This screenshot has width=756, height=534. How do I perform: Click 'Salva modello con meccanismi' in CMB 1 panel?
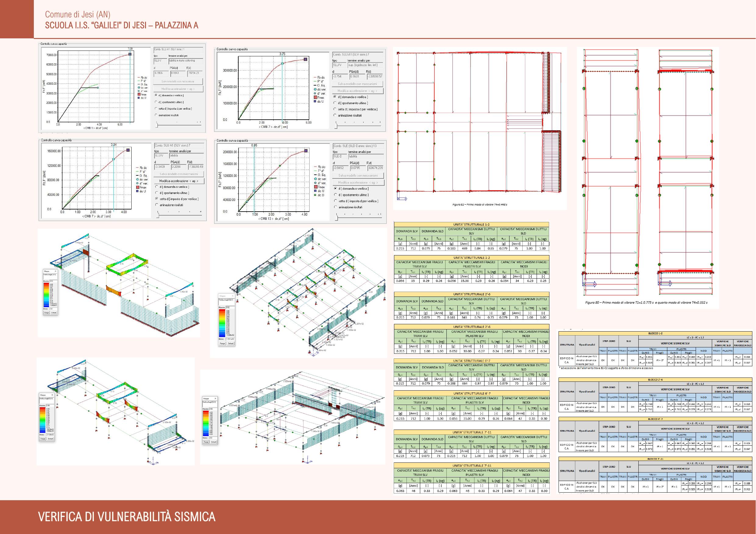[178, 81]
